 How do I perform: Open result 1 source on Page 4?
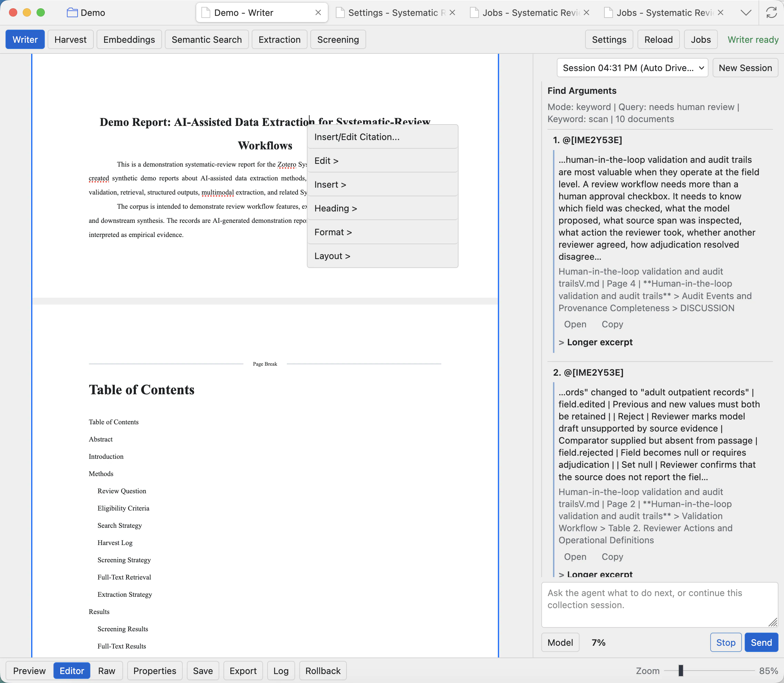pos(575,324)
